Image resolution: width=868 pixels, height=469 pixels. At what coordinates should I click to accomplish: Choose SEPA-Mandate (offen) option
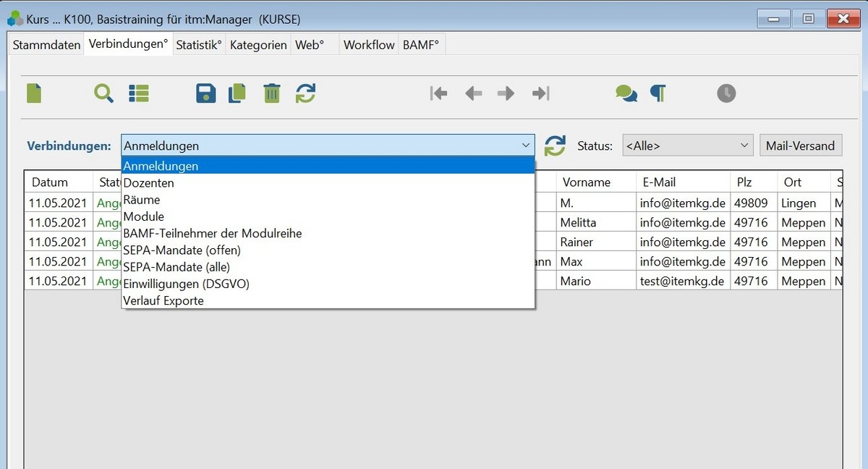coord(328,250)
